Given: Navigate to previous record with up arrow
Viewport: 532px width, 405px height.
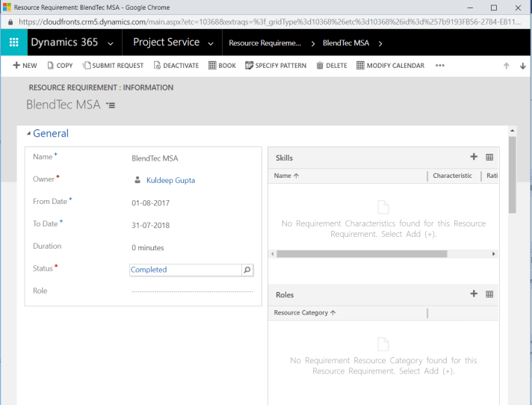Looking at the screenshot, I should (506, 66).
